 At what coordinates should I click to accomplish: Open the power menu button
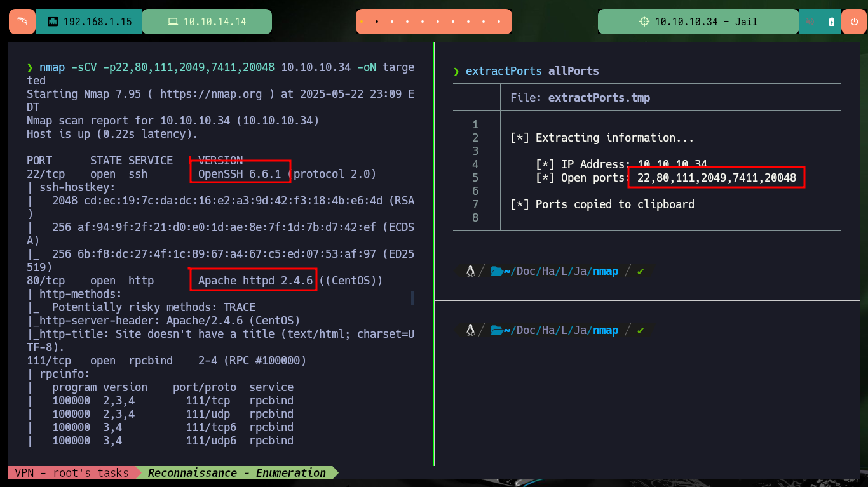point(854,22)
